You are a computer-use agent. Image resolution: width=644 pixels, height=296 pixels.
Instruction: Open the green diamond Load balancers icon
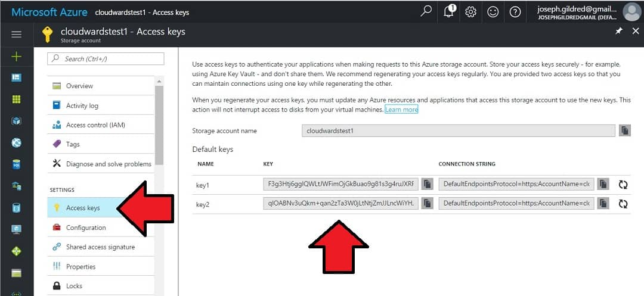tap(17, 251)
